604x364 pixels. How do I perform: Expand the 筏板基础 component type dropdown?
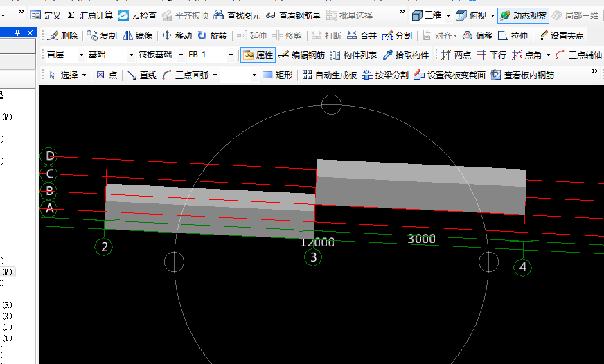(181, 55)
